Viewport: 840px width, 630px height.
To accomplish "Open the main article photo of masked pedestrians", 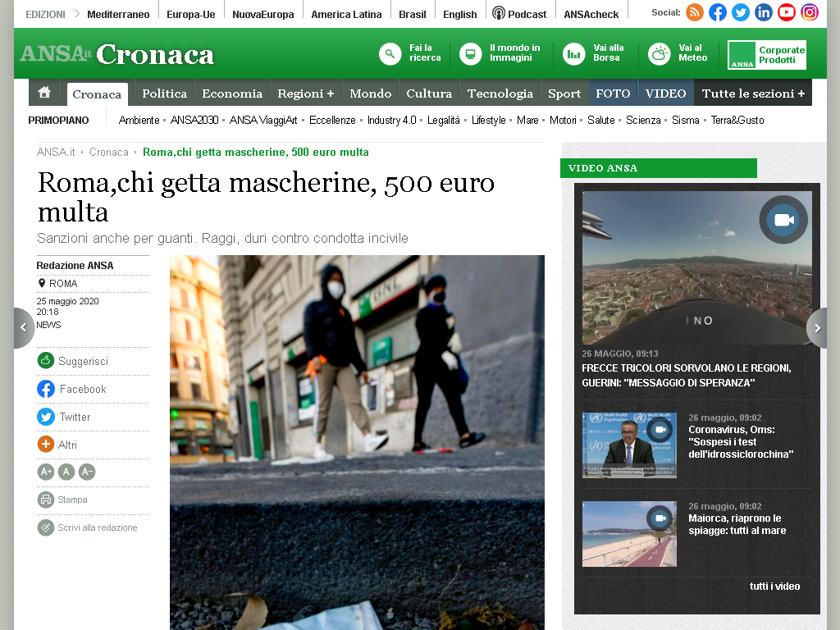I will tap(358, 442).
